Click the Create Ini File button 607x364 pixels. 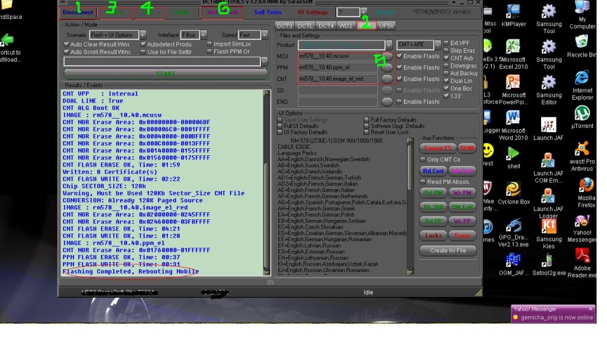448,251
